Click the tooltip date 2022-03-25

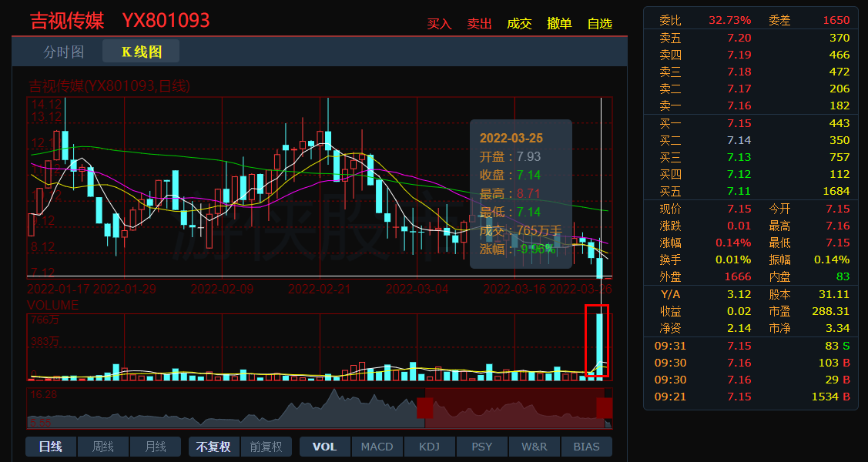511,139
